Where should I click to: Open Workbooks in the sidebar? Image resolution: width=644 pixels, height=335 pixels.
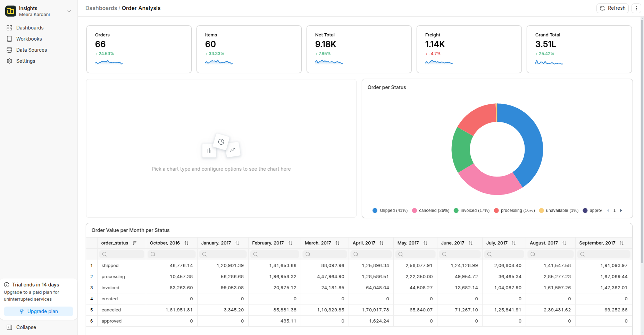(x=29, y=39)
